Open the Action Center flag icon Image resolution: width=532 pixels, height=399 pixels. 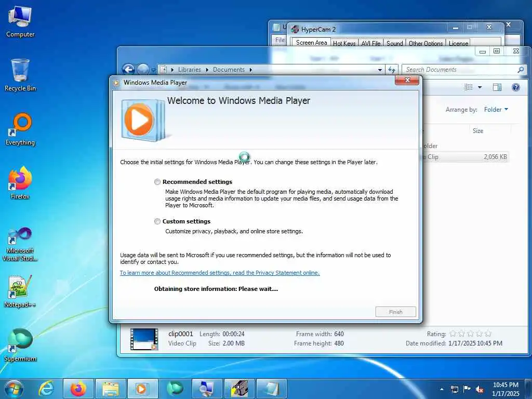pyautogui.click(x=467, y=389)
